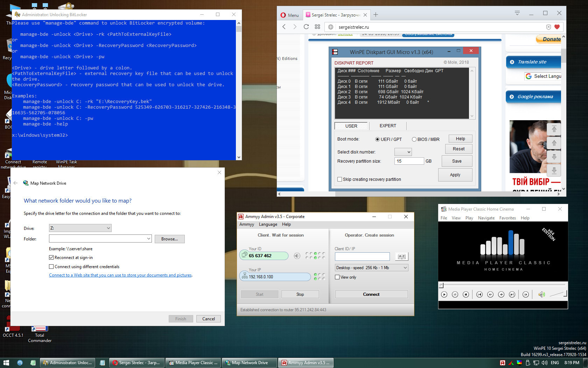Open Navigate menu in Media Player Classic
Screen dimensions: 588x368
(x=486, y=218)
